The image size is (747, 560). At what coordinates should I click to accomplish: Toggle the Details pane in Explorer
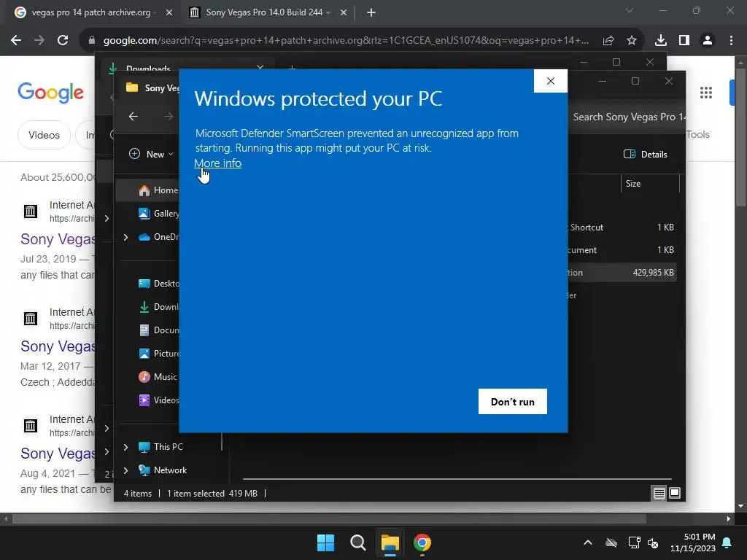click(x=646, y=154)
